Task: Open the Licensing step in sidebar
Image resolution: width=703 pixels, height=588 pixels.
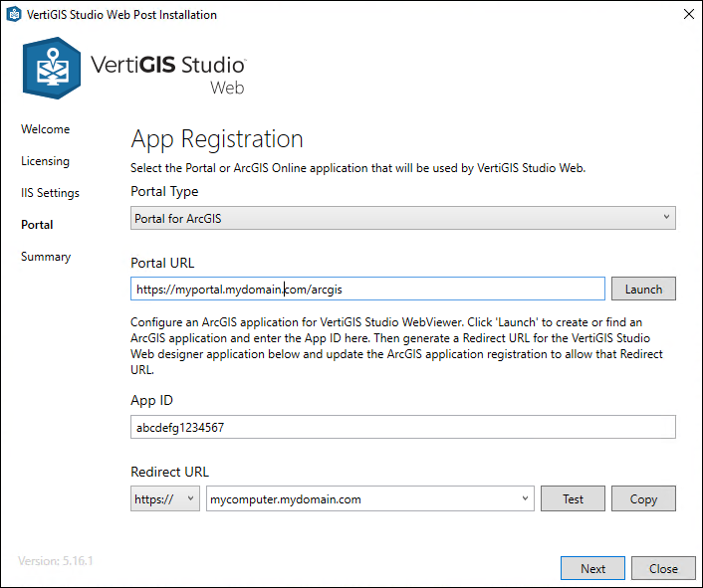Action: tap(46, 161)
